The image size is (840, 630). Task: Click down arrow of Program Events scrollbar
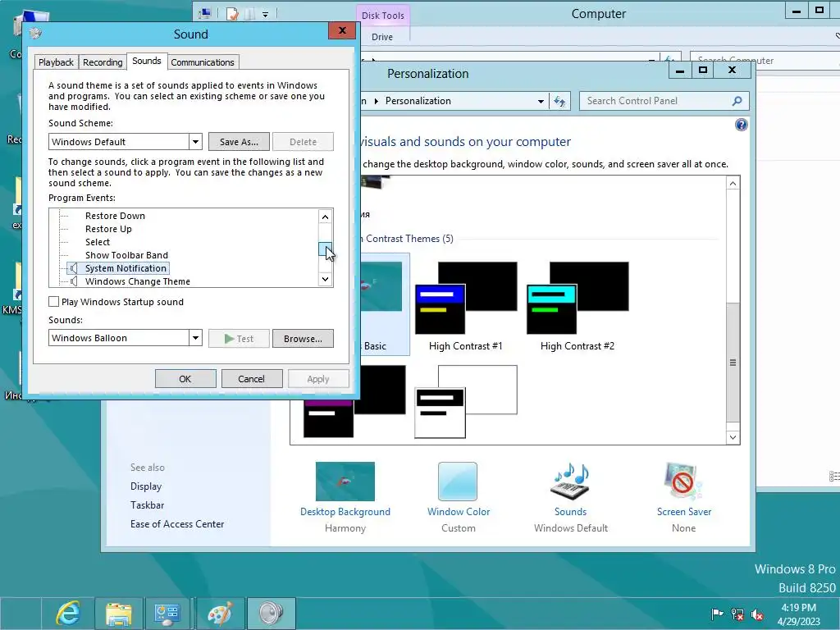coord(325,279)
